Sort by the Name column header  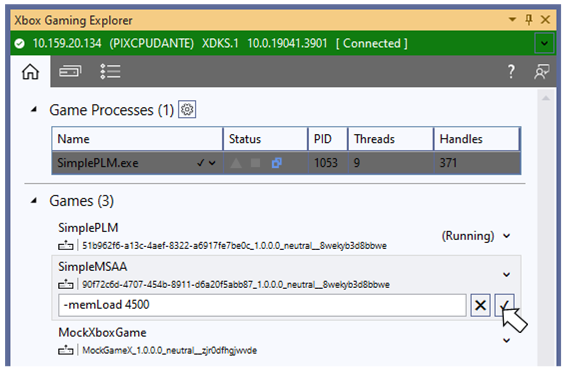pyautogui.click(x=137, y=139)
